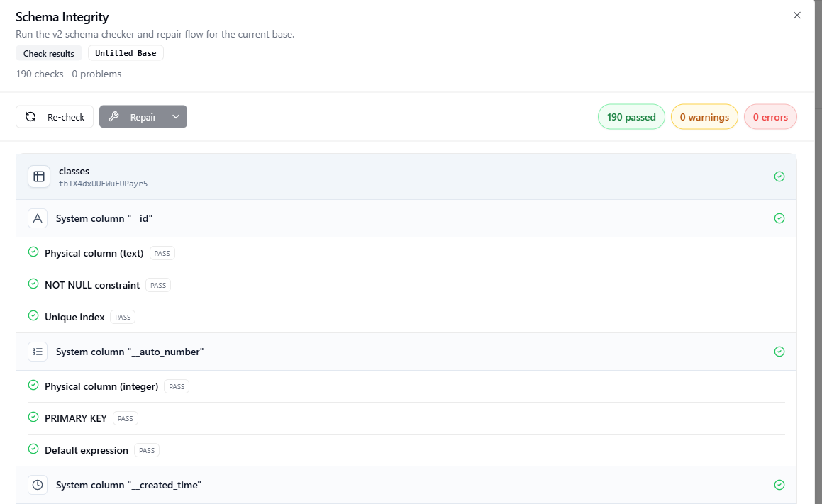Click the green status icon on "__auto_number" row

click(x=779, y=352)
